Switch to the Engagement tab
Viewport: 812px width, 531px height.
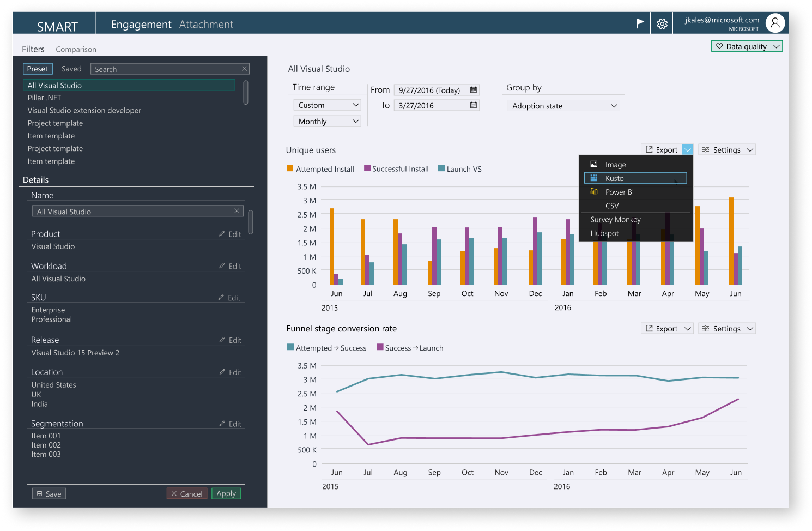tap(141, 24)
